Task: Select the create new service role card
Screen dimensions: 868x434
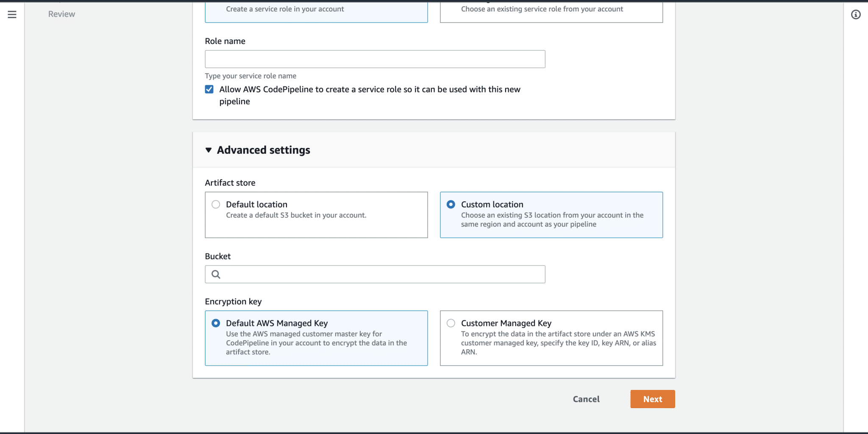Action: (x=316, y=9)
